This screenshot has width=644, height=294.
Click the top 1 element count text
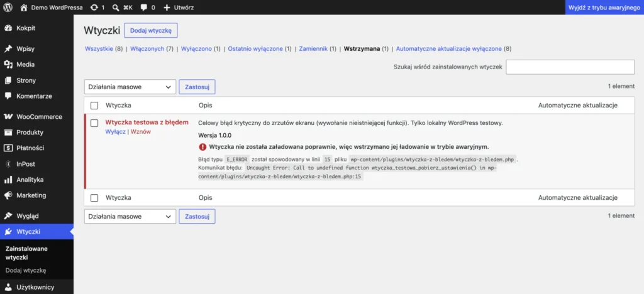point(621,86)
